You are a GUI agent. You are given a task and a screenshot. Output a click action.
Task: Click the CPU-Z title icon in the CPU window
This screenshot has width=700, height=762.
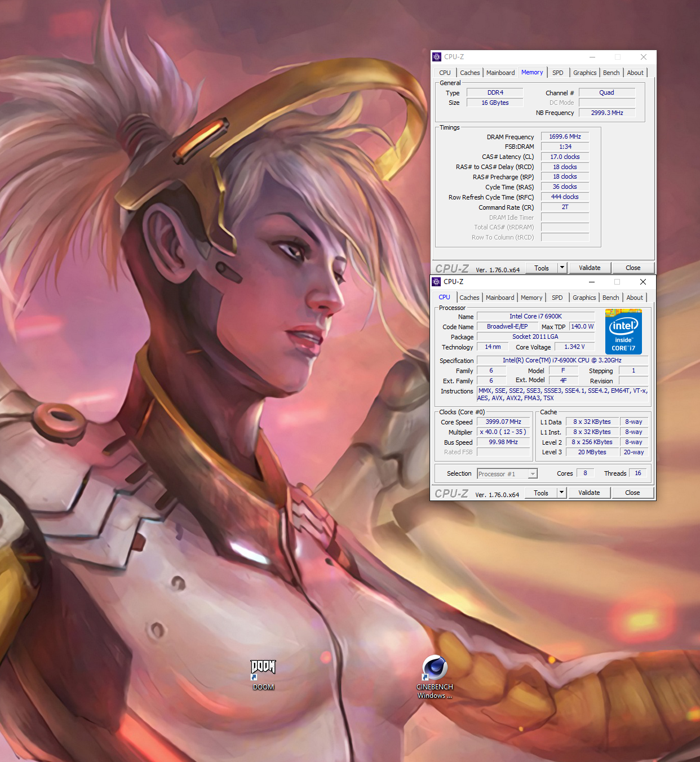click(x=436, y=282)
